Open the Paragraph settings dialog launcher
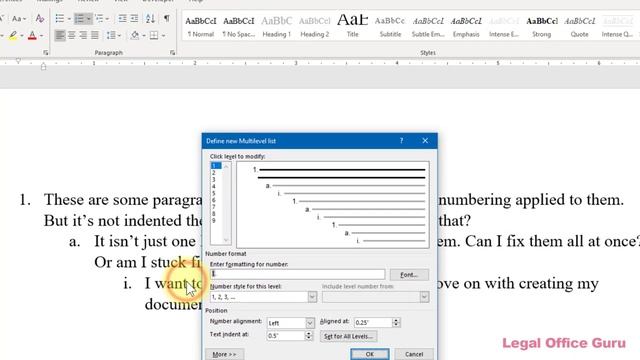640x360 pixels. (x=173, y=53)
